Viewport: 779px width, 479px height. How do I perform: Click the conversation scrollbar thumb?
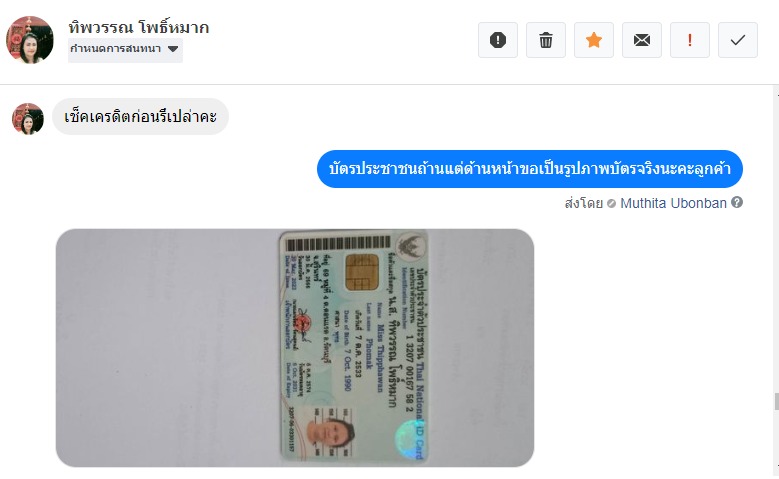coord(776,401)
